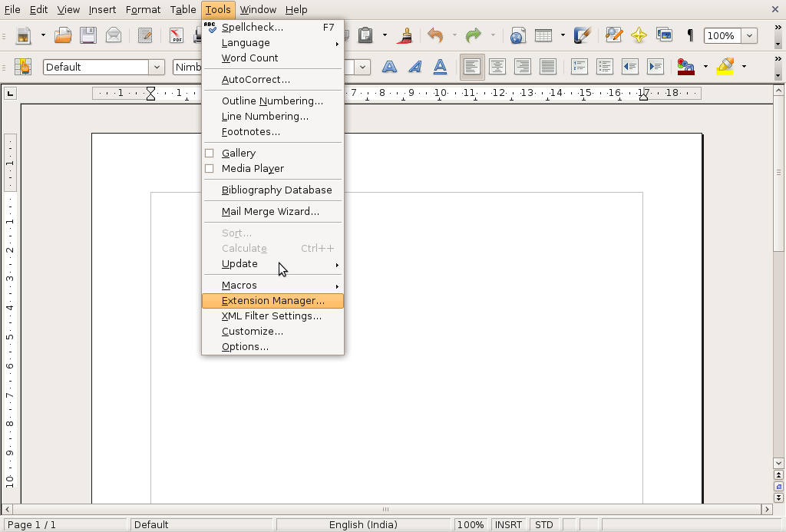Toggle INSRT insert mode in status bar
Image resolution: width=786 pixels, height=532 pixels.
click(508, 524)
